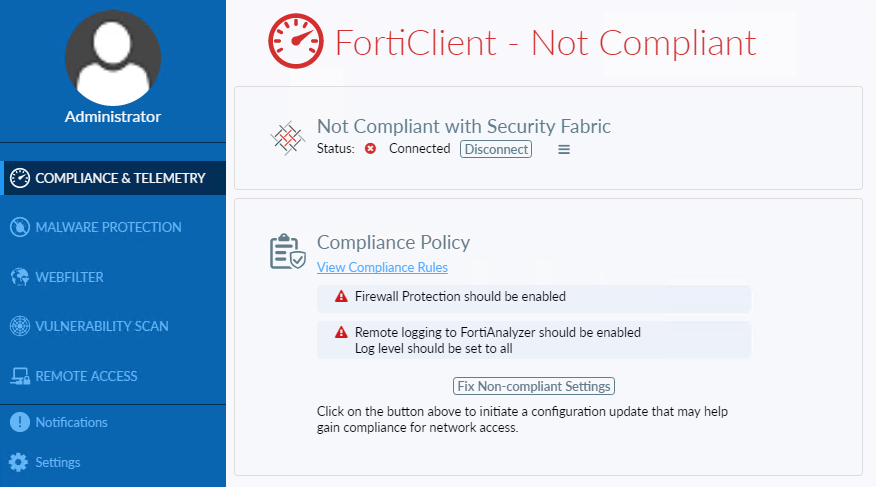Click the Compliance Policy clipboard icon
Screen dimensions: 876x487
(x=287, y=252)
